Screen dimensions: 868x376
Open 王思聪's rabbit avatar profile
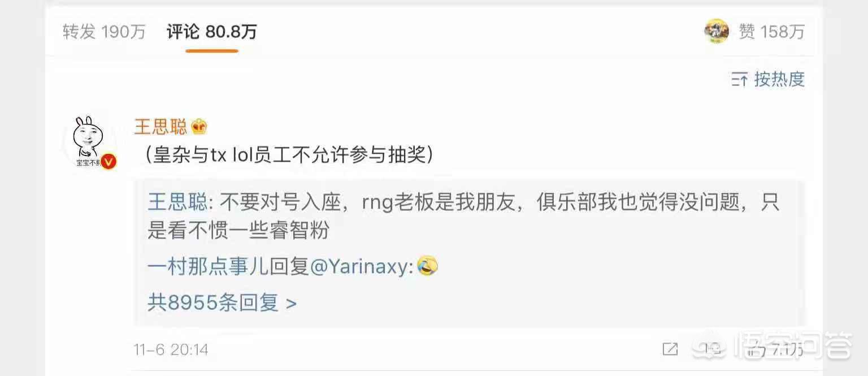coord(87,141)
